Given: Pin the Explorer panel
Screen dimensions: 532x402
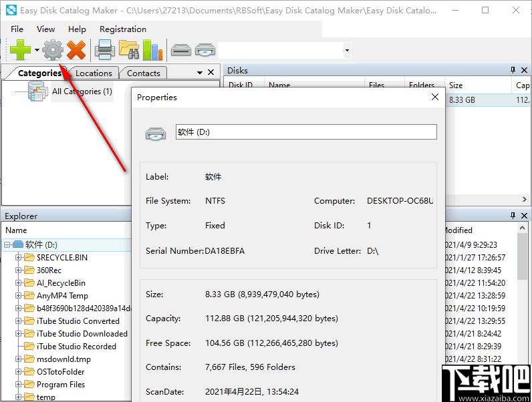Looking at the screenshot, I should pos(513,215).
